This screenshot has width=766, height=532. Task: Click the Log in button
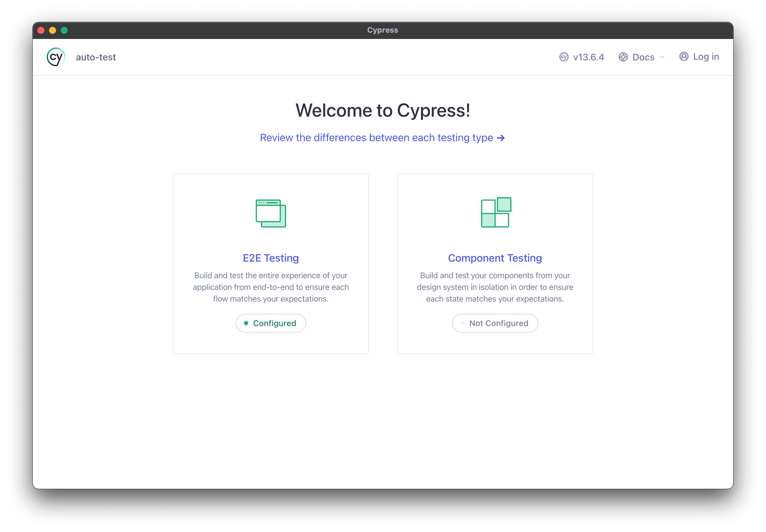(699, 57)
